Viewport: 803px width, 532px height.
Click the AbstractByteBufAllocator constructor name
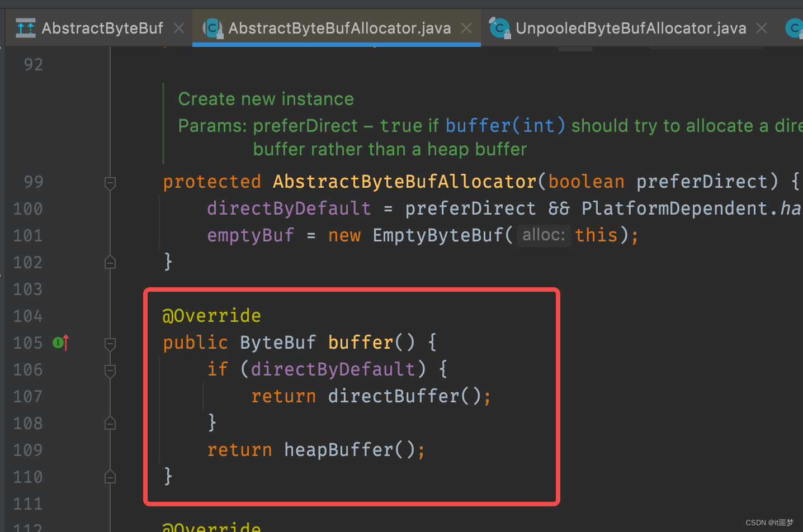point(405,182)
